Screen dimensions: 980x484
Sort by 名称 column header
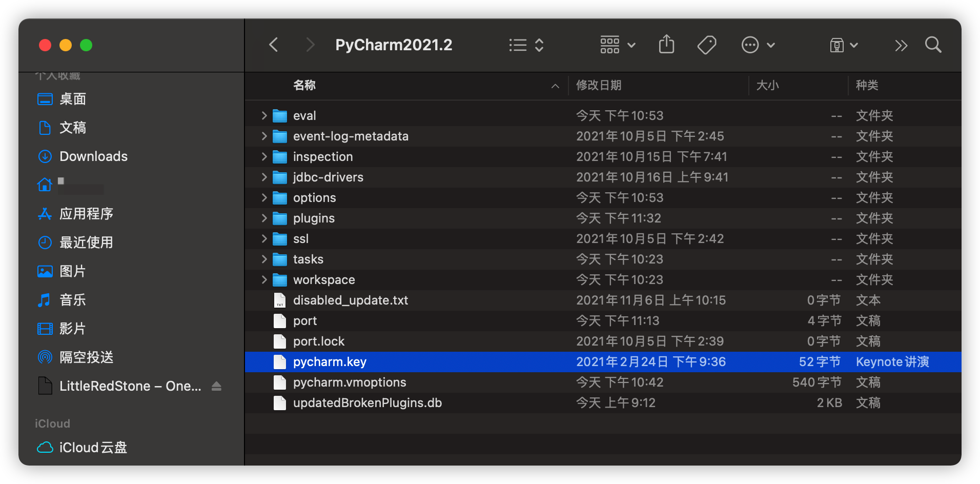pyautogui.click(x=304, y=85)
